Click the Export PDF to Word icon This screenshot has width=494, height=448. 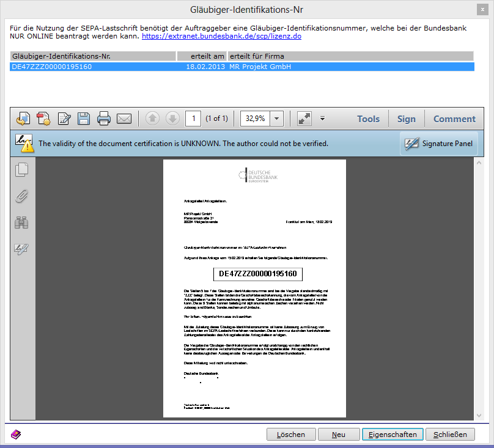click(x=23, y=119)
